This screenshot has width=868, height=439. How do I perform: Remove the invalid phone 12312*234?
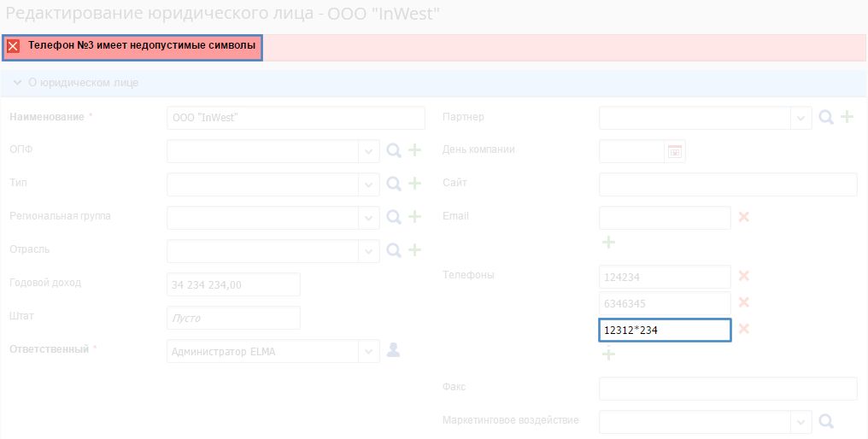(x=744, y=329)
